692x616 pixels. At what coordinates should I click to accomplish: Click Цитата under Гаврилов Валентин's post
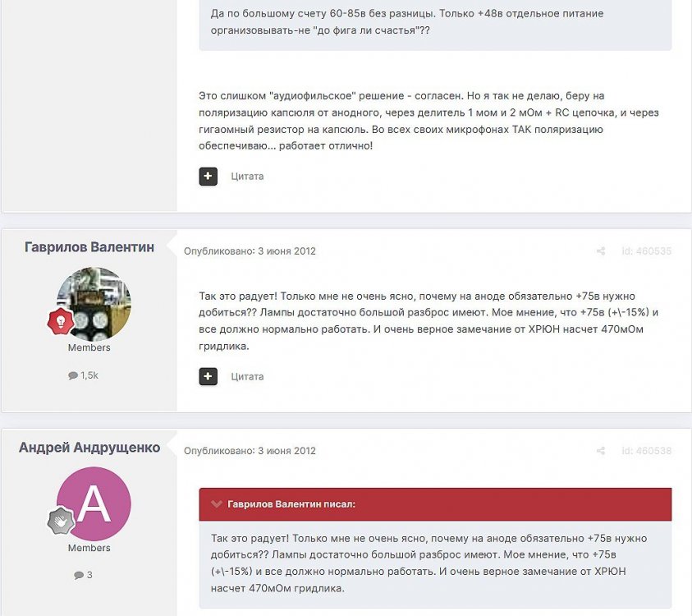click(x=247, y=377)
